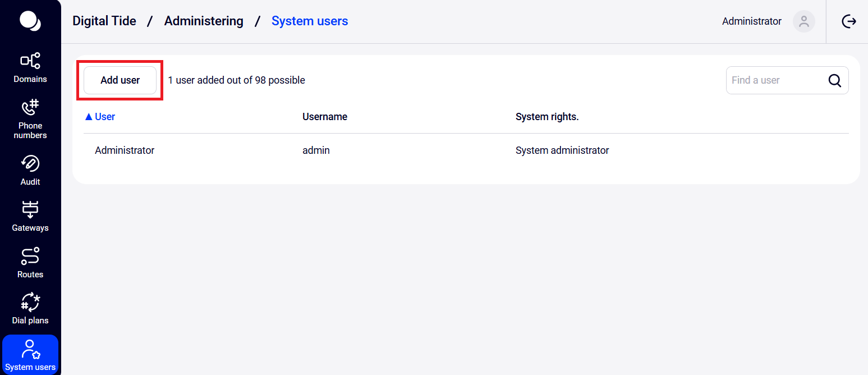Click System users breadcrumb

(310, 21)
